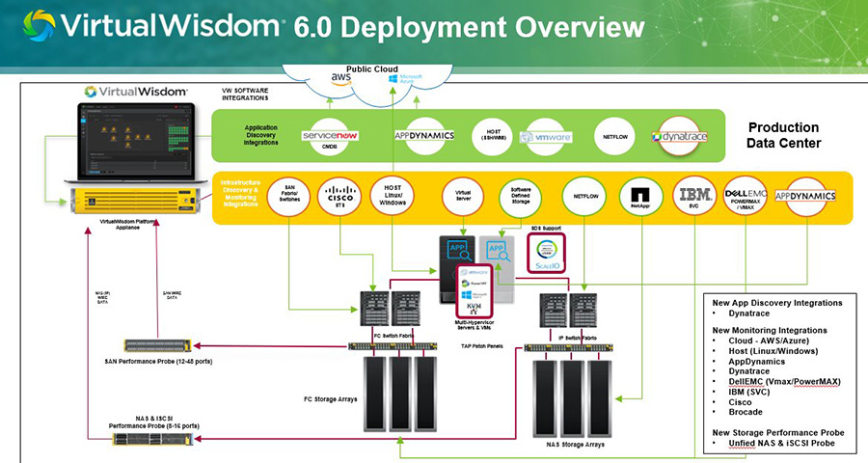Click the yellow VirtualWisdom Platform Appliance device
This screenshot has width=868, height=463.
136,201
